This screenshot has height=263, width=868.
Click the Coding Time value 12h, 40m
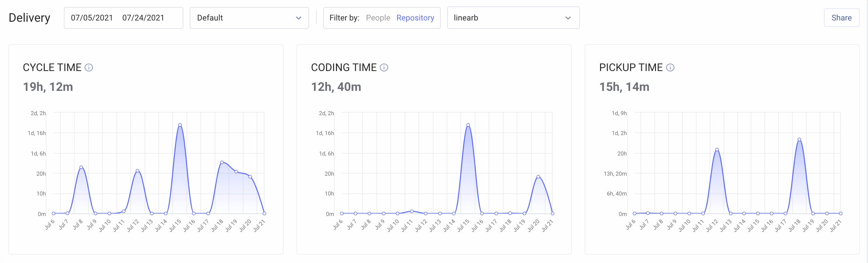(x=336, y=87)
